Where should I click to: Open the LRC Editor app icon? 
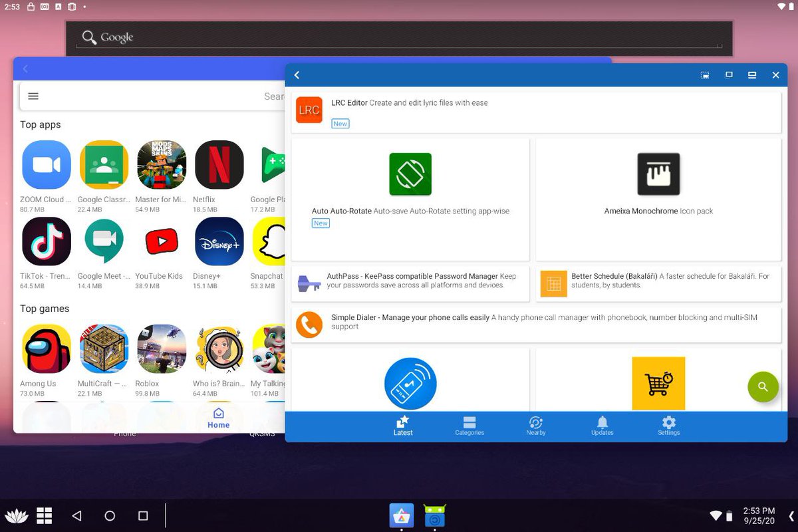pyautogui.click(x=309, y=110)
